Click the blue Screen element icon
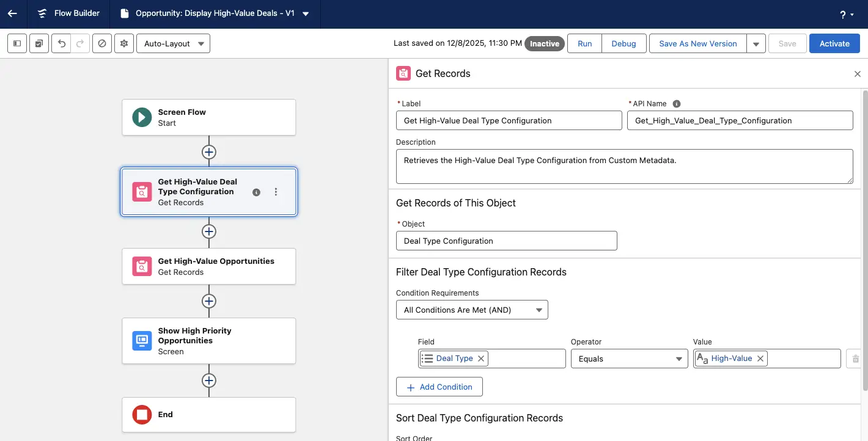The height and width of the screenshot is (441, 868). [x=142, y=341]
